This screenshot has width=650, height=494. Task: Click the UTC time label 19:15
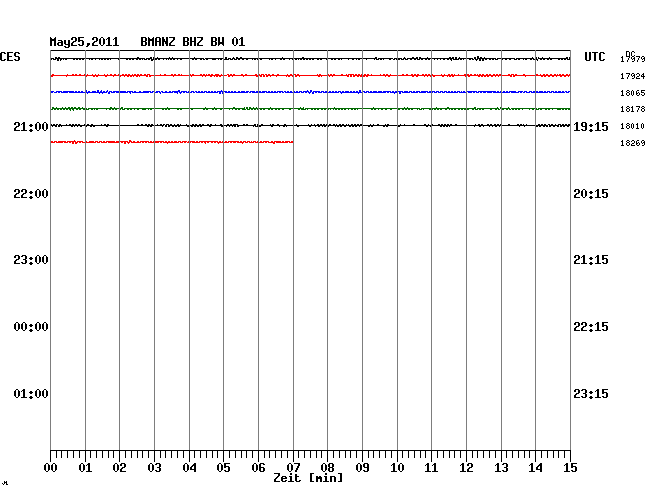pos(591,127)
